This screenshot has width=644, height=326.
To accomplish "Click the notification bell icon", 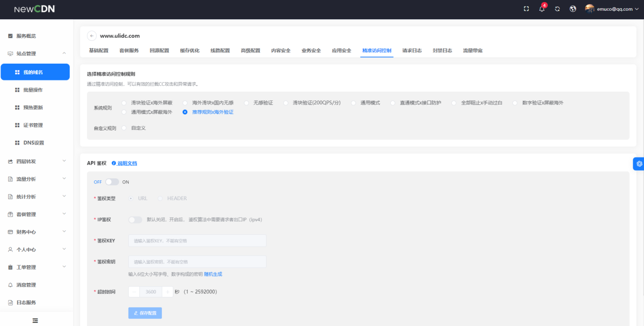I will click(x=542, y=9).
